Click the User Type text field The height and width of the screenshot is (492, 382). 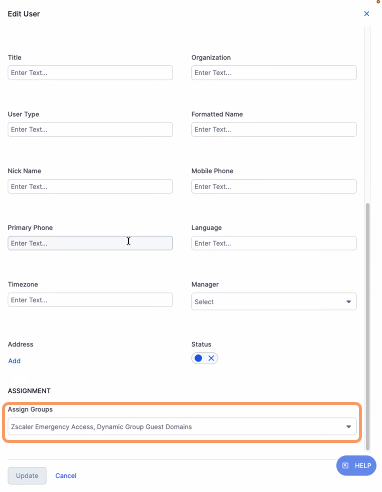(x=90, y=129)
